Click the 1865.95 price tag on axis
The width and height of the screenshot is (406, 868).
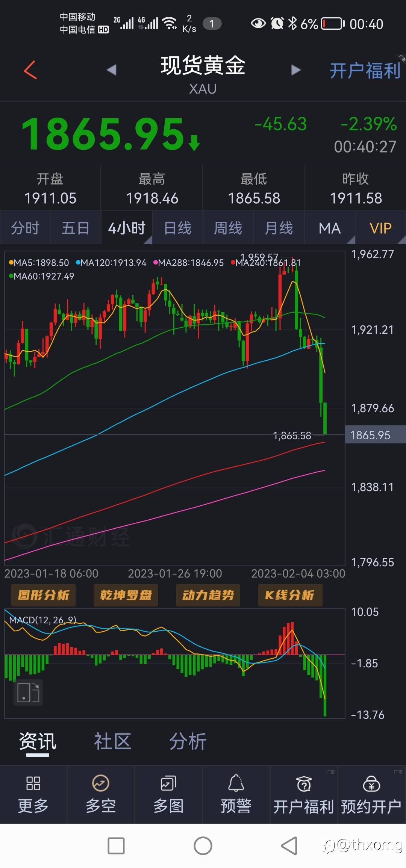click(x=375, y=435)
